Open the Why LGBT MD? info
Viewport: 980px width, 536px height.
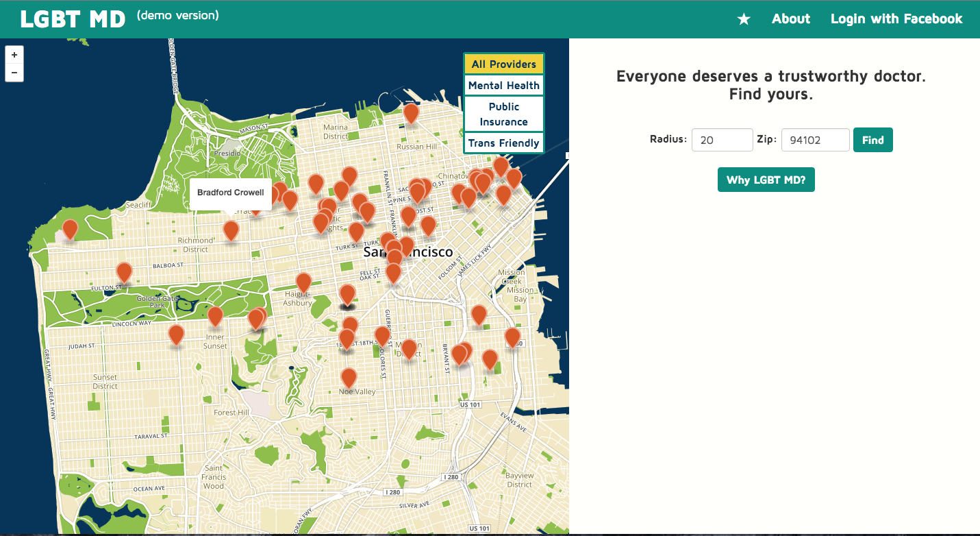click(766, 180)
